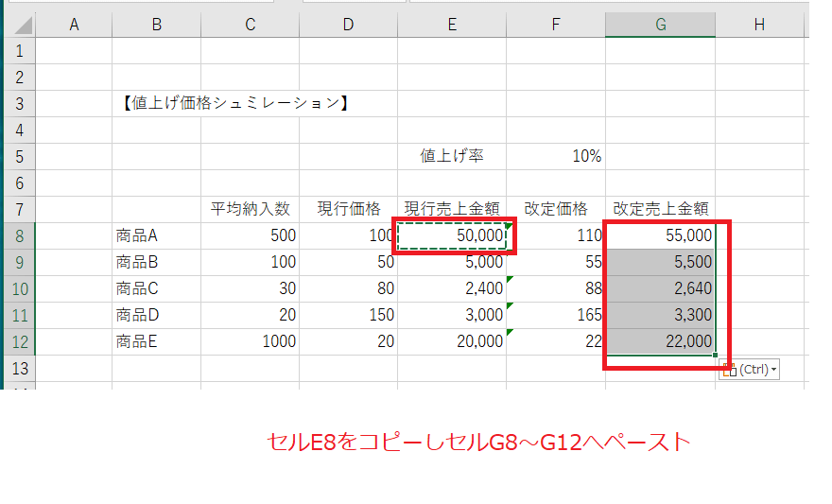Select 商品C quantity cell 30
832x504 pixels.
click(x=250, y=288)
